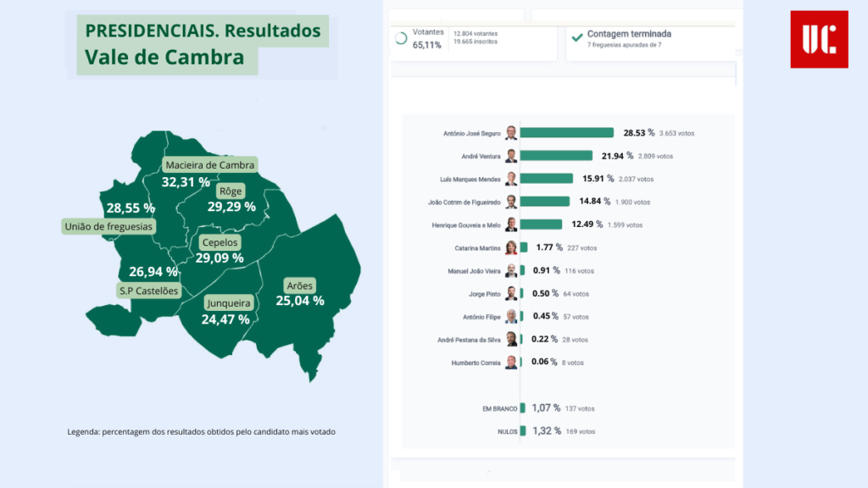The image size is (868, 488).
Task: Click the green bar for António José Seguro
Action: coord(566,133)
